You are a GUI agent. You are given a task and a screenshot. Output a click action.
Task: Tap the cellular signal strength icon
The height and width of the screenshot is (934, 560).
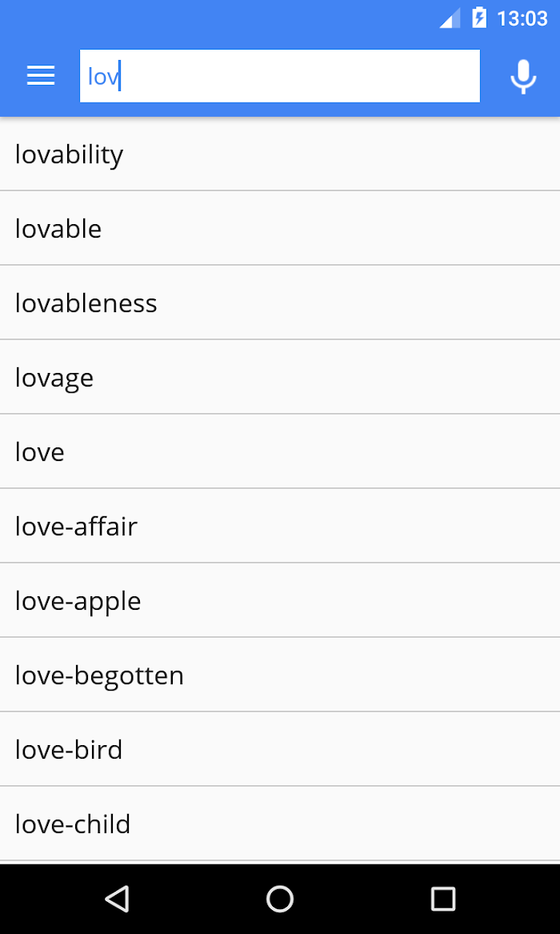click(450, 18)
